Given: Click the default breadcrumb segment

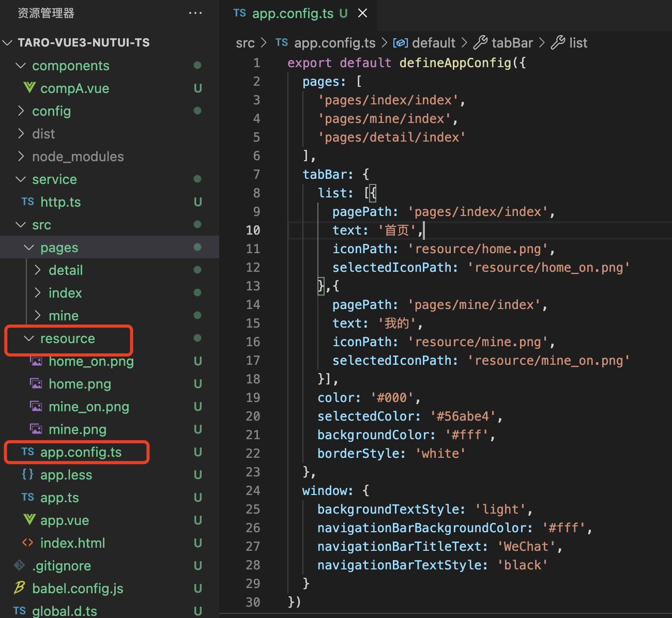Looking at the screenshot, I should click(433, 43).
